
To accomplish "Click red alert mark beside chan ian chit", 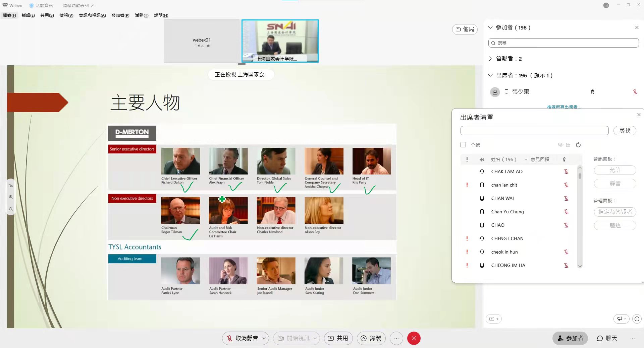I will [467, 185].
